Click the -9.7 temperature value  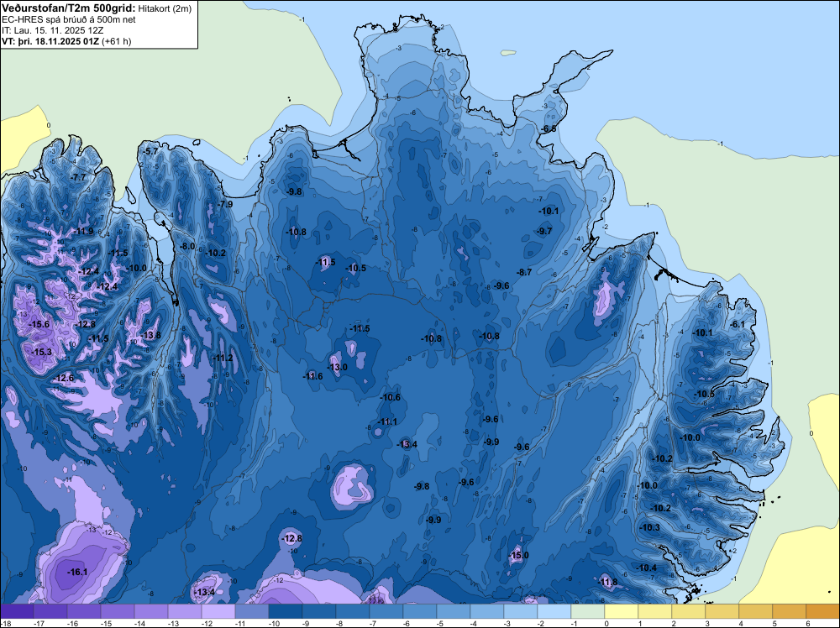click(544, 231)
